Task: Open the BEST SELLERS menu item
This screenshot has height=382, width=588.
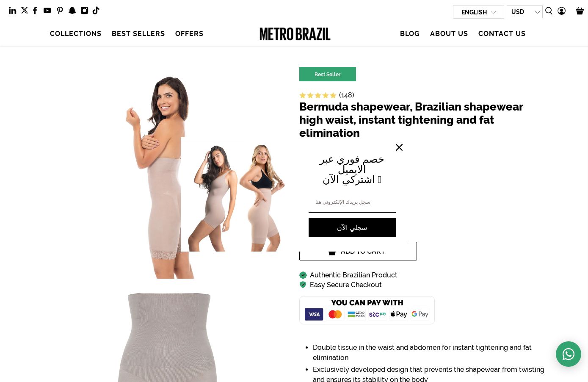Action: pos(138,33)
